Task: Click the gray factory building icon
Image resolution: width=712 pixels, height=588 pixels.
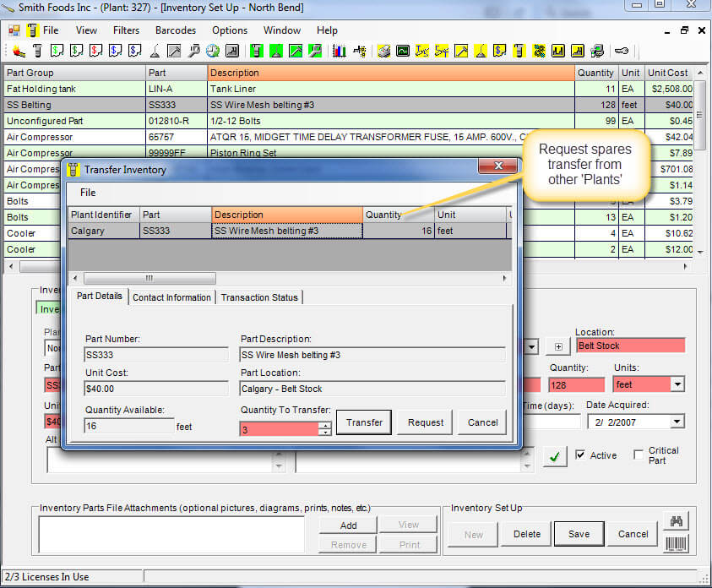Action: click(232, 51)
